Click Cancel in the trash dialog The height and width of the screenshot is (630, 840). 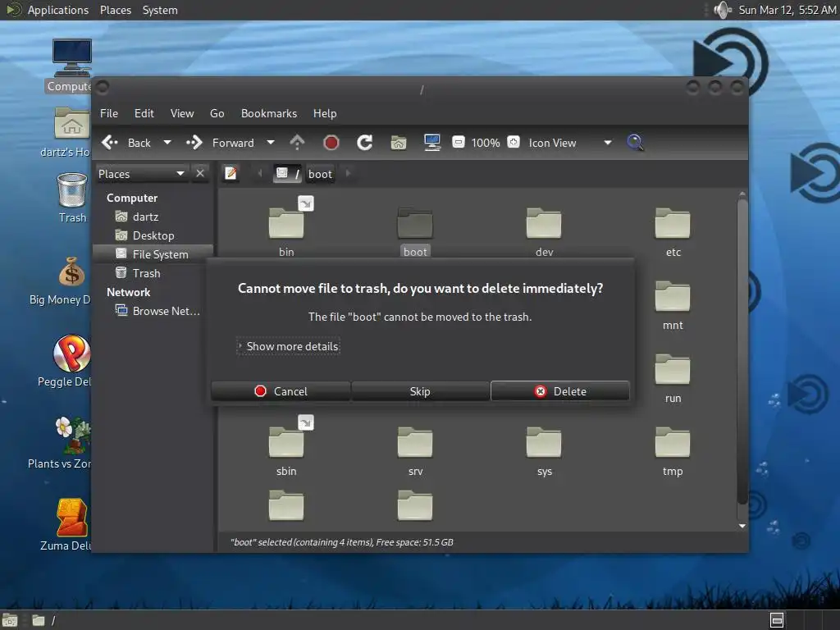coord(281,391)
